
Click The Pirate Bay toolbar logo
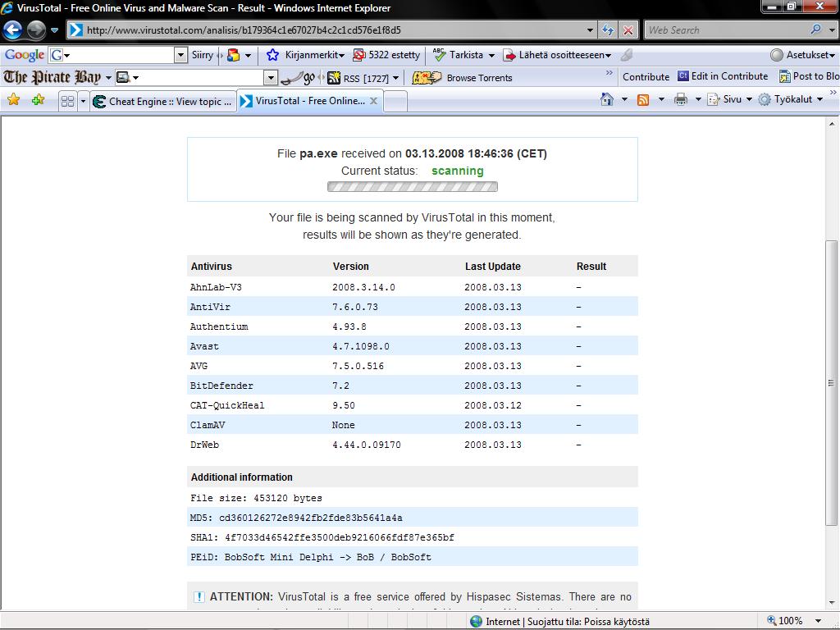(52, 77)
